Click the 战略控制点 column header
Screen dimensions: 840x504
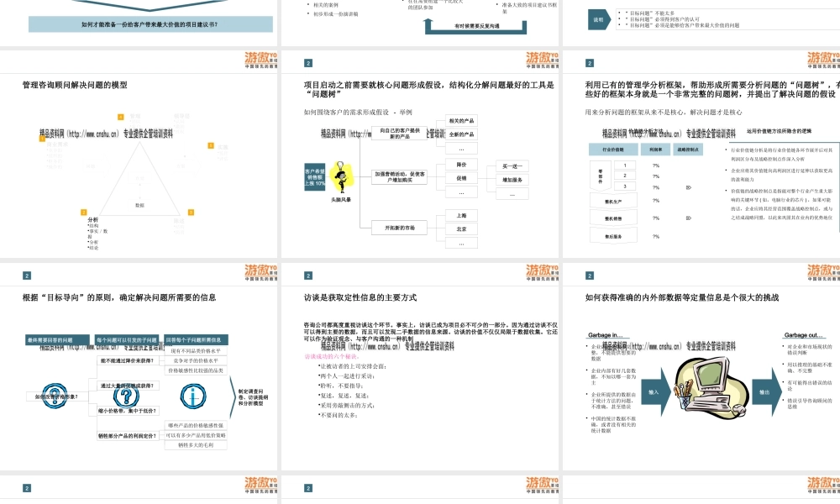pos(688,150)
